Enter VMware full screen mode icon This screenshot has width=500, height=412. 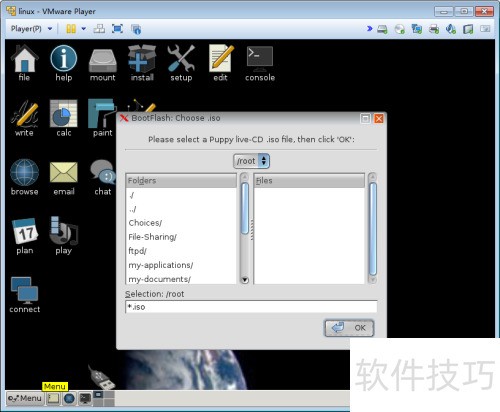117,29
